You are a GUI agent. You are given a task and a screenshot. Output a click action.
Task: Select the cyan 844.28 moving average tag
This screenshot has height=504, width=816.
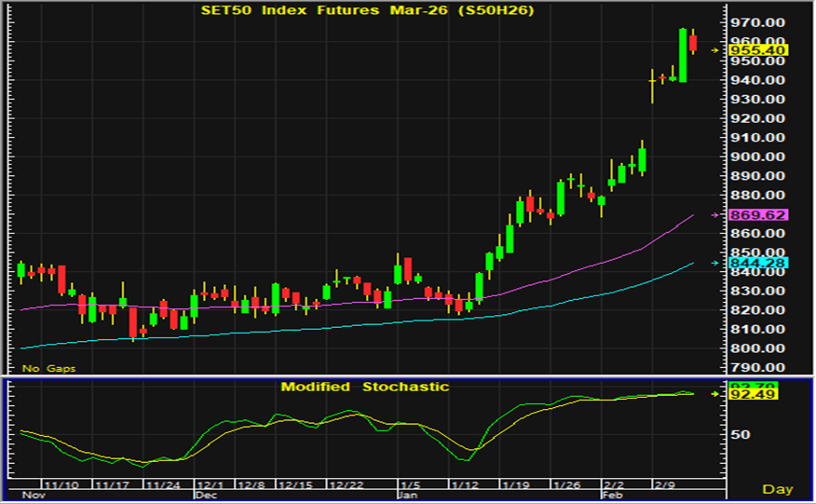758,263
